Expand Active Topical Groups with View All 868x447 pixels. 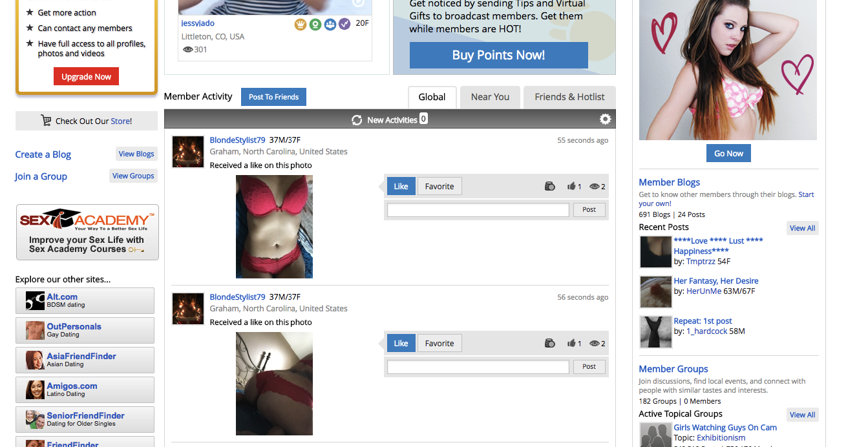(x=802, y=415)
